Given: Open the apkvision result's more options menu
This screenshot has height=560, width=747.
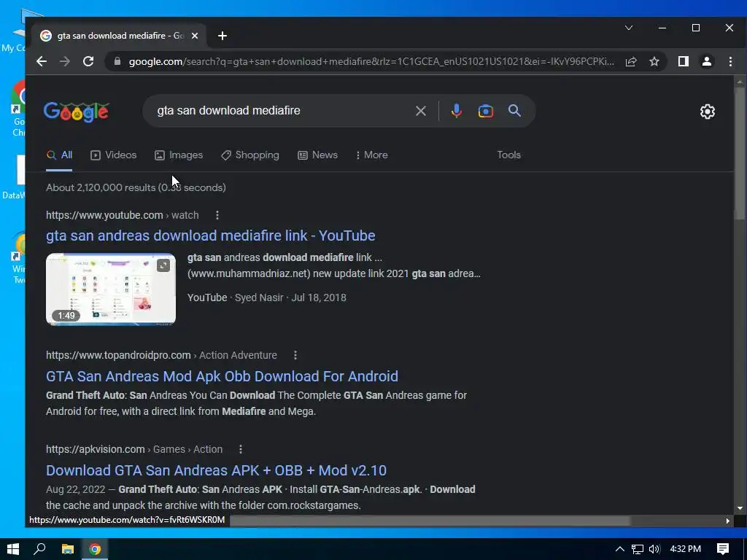Looking at the screenshot, I should pyautogui.click(x=241, y=449).
